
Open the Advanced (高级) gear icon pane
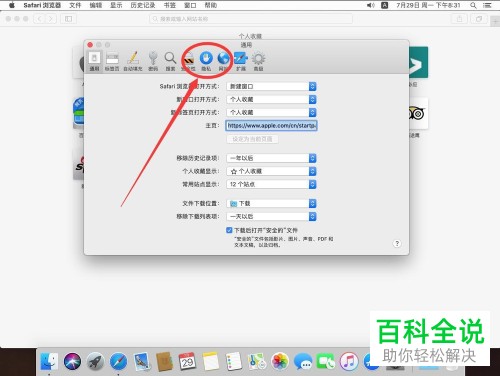click(x=258, y=62)
